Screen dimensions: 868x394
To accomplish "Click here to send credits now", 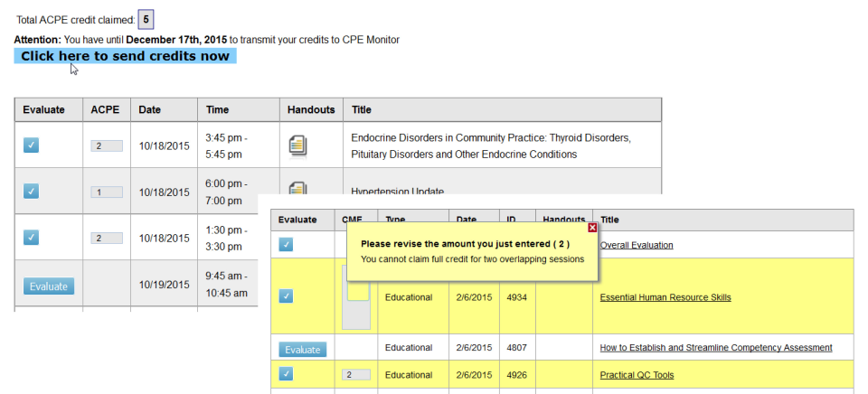I will [125, 56].
